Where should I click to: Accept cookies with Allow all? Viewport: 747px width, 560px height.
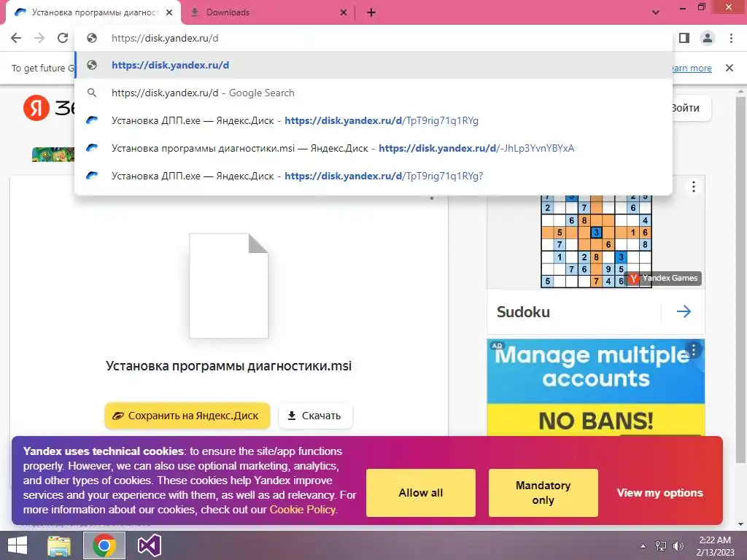421,493
